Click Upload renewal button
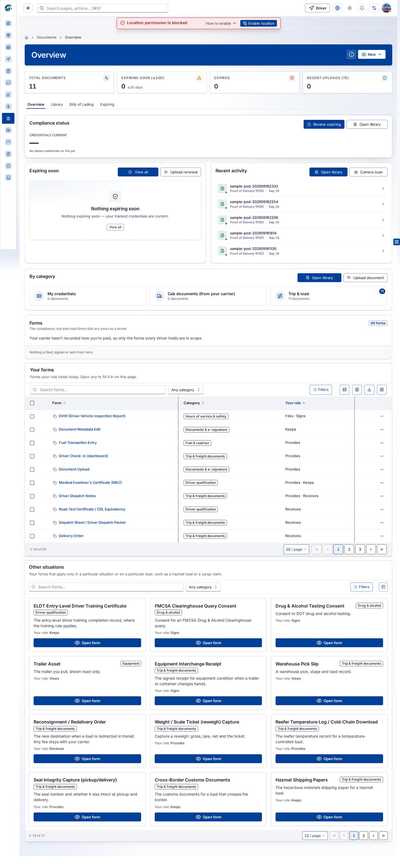Screen dimensions: 400x868 point(181,172)
